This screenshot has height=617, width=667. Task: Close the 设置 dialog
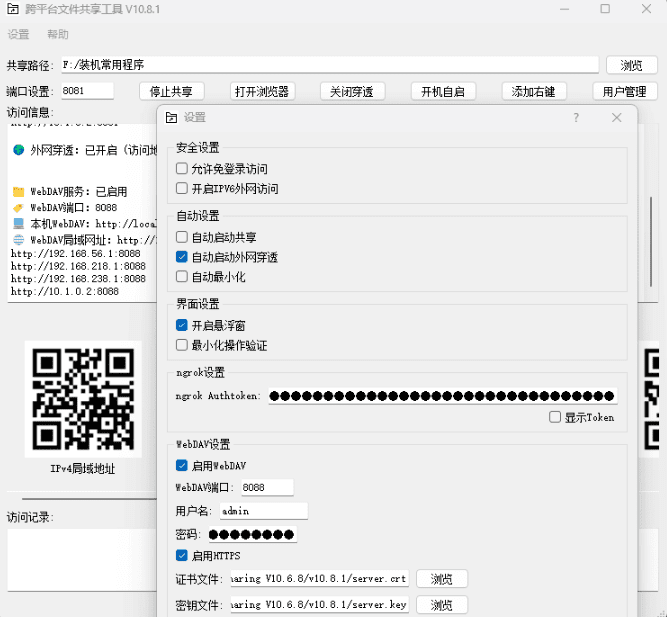pyautogui.click(x=616, y=117)
